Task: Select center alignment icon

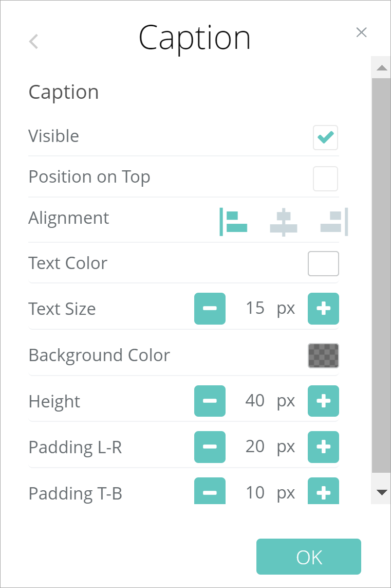Action: click(x=284, y=222)
